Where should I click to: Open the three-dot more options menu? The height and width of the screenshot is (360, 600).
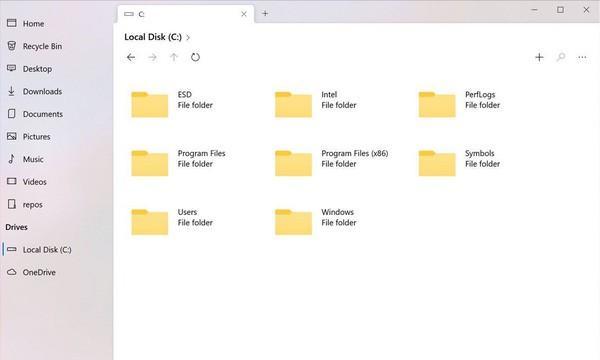582,57
